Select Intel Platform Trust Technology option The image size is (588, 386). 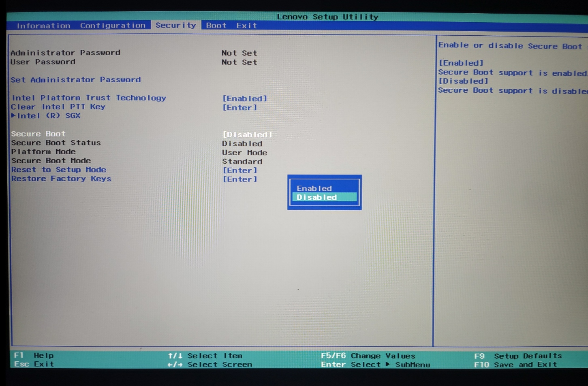[89, 98]
